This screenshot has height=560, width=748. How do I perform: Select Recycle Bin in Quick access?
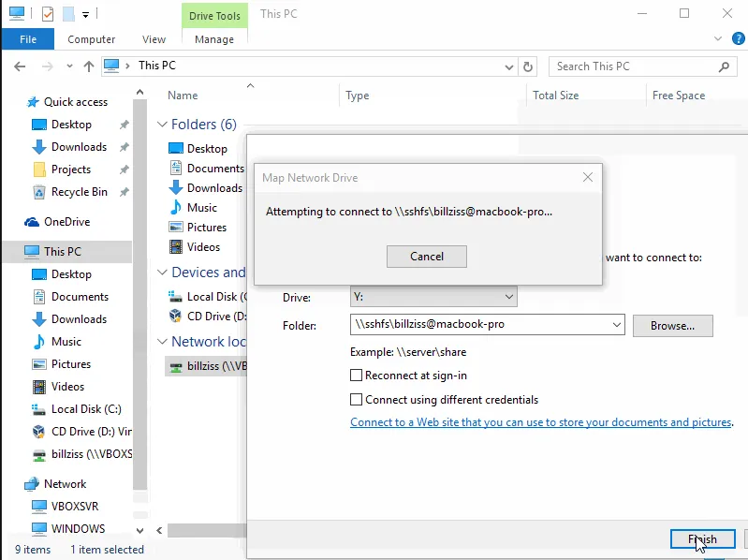tap(79, 192)
